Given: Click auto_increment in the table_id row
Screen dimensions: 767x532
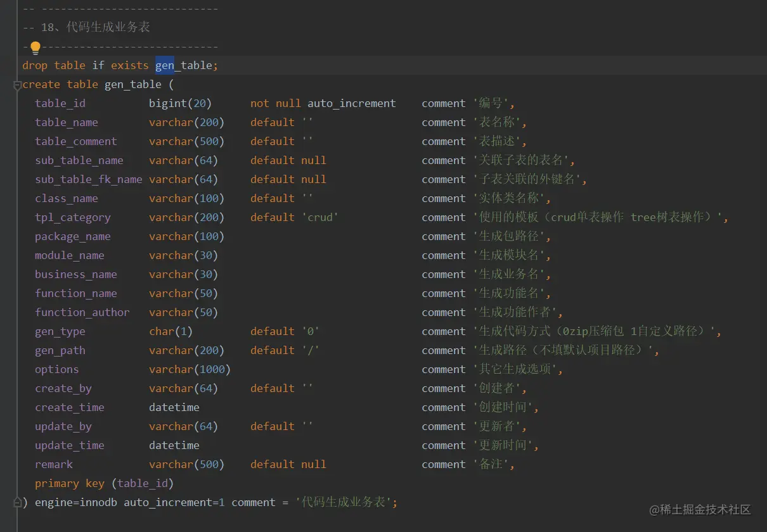Looking at the screenshot, I should click(352, 103).
